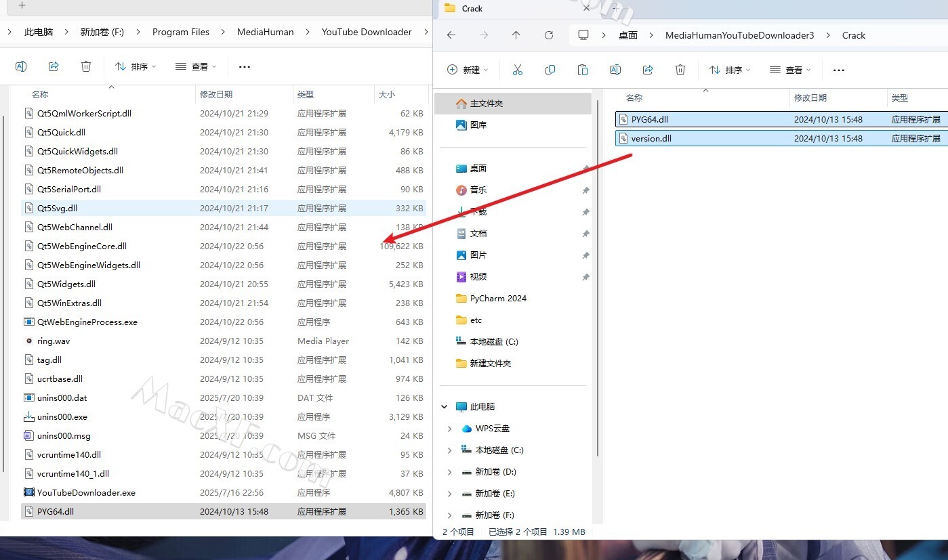Click Delete trash icon in left window toolbar
Screen dimensions: 948x560
(86, 66)
